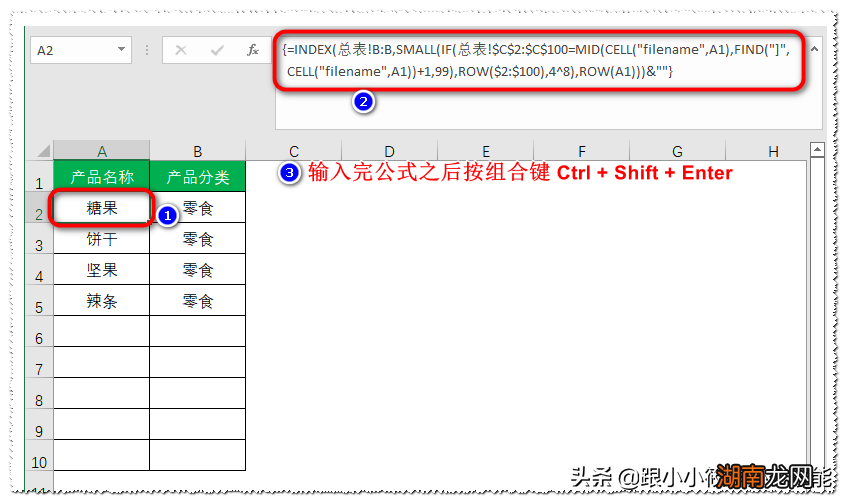Open the Name Box dropdown arrow

122,50
